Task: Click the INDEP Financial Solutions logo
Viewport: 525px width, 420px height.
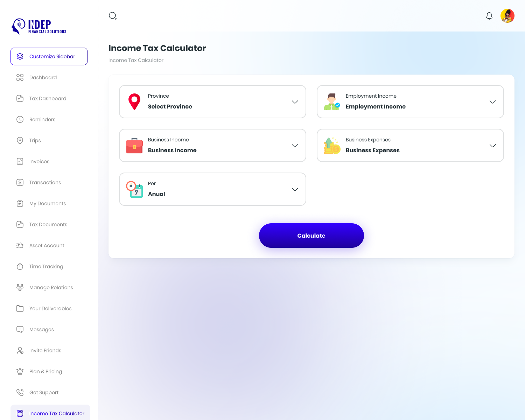Action: point(39,27)
